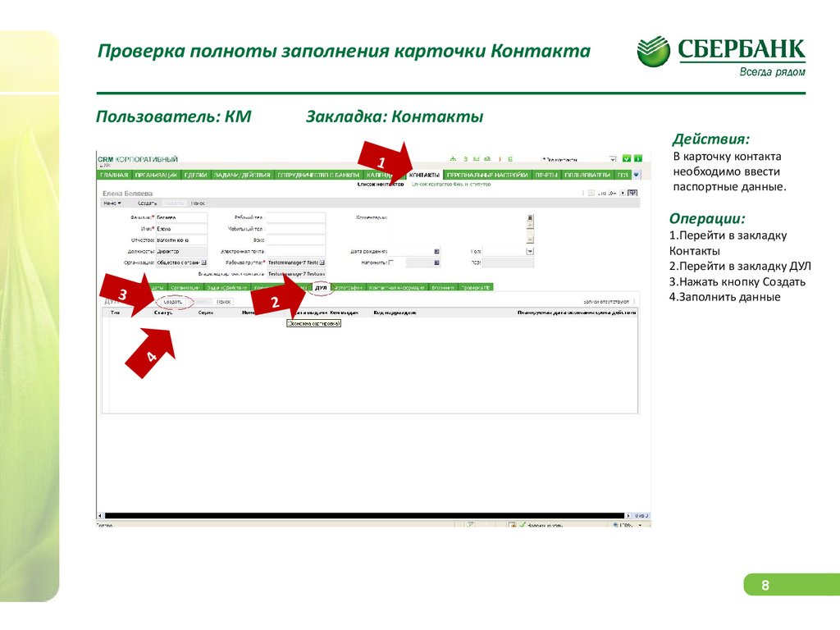
Task: Open the Вложения detail tab
Action: 442,288
